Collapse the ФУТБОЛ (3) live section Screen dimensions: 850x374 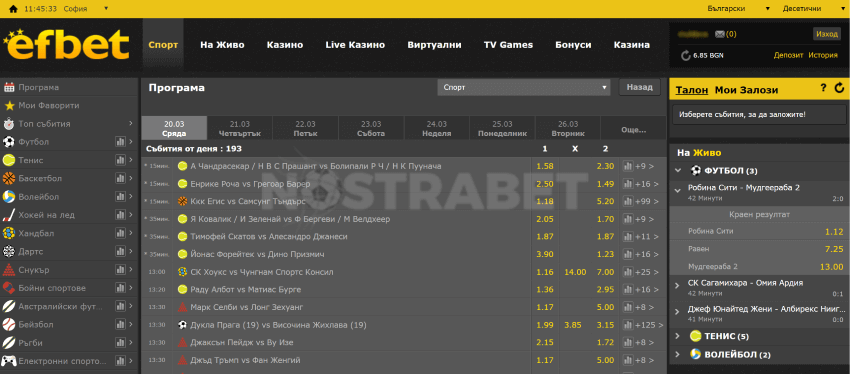coord(678,171)
